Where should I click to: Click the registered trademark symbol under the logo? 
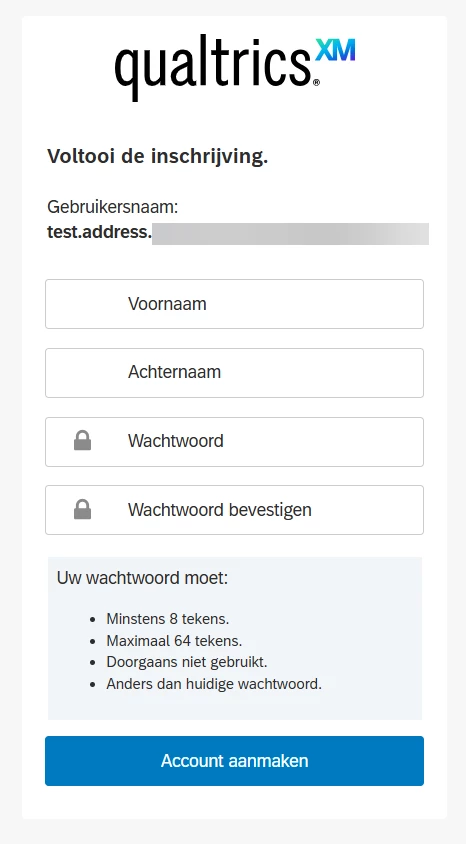(316, 82)
